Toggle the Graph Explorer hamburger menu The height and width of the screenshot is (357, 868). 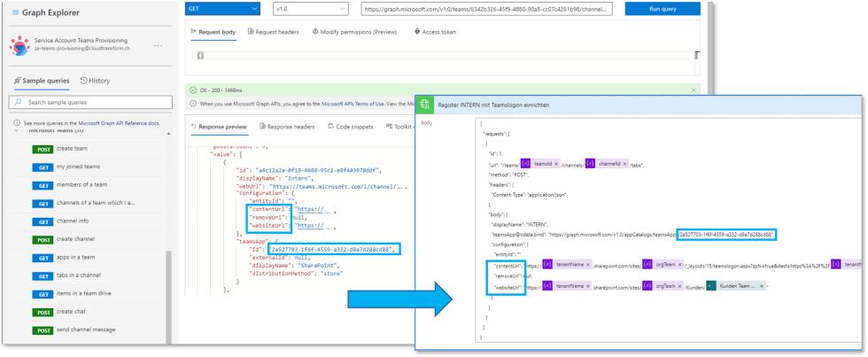pyautogui.click(x=15, y=12)
